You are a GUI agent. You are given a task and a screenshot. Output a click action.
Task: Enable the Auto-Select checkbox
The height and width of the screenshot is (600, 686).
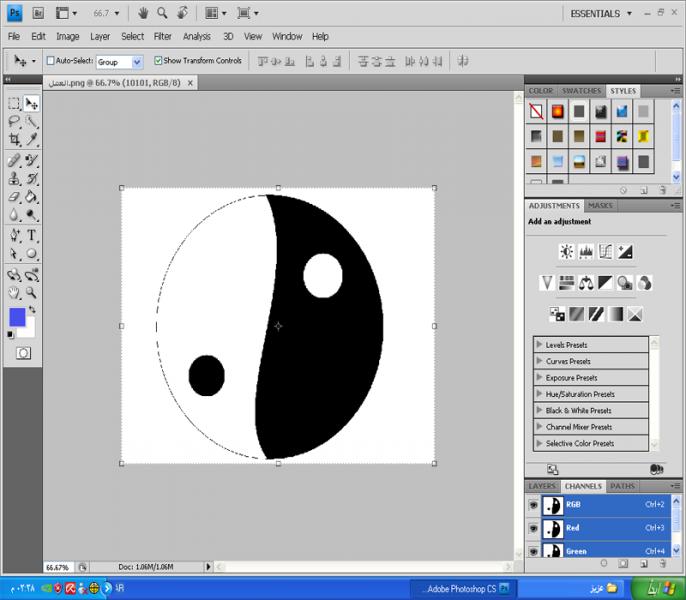(x=51, y=61)
